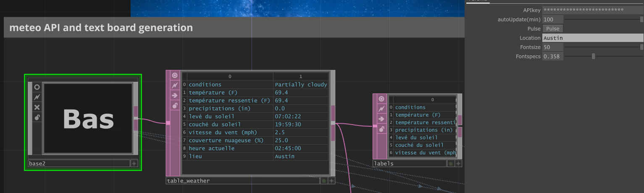Toggle lock flag on base2 node
The height and width of the screenshot is (193, 644).
tap(37, 117)
